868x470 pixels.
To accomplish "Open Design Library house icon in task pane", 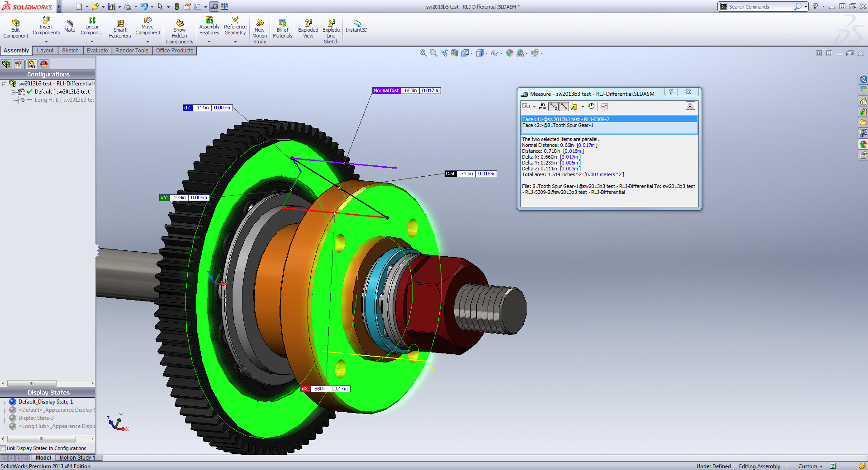I will point(863,101).
